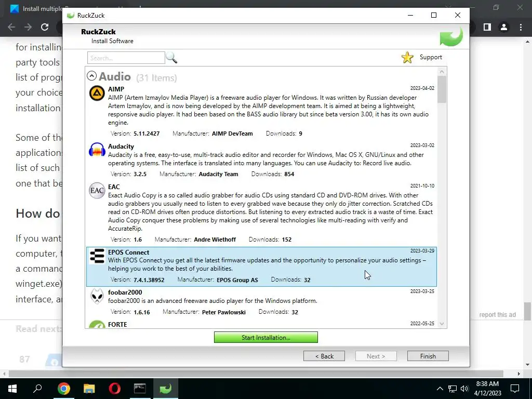
Task: Open the browser three-dot menu
Action: (521, 27)
